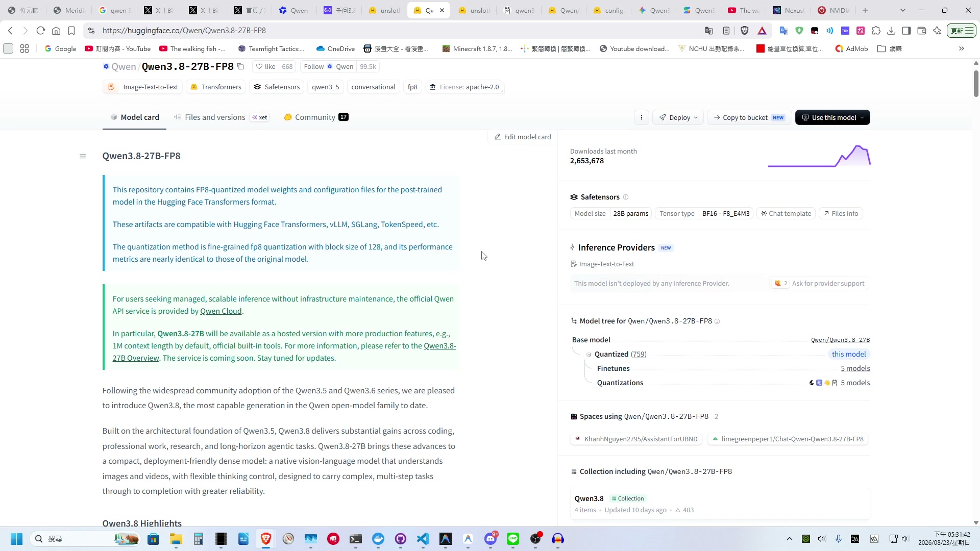Open the Windows Start menu
The image size is (980, 551).
tap(16, 539)
